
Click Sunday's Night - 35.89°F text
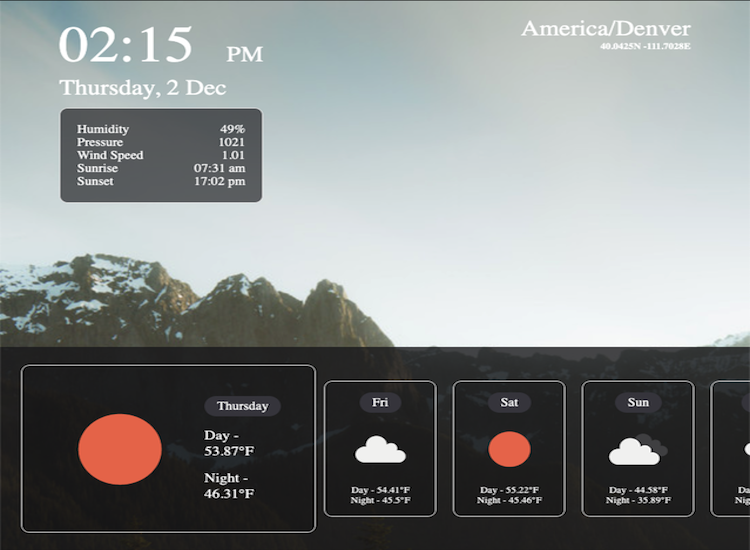pos(638,500)
